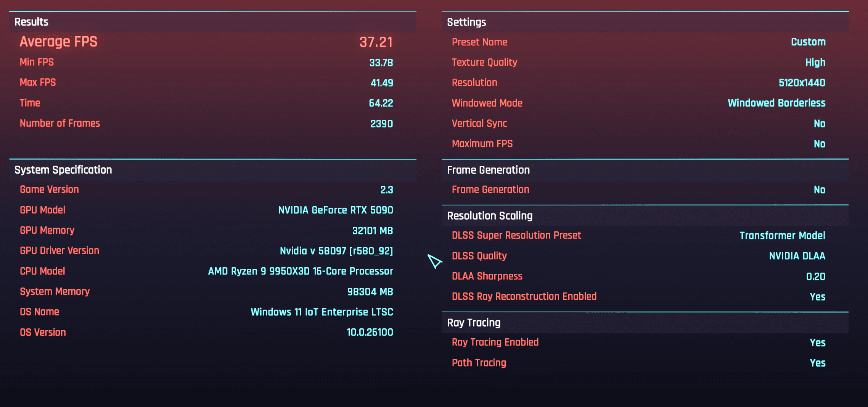Select the Results section header
This screenshot has height=407, width=868.
tap(31, 22)
